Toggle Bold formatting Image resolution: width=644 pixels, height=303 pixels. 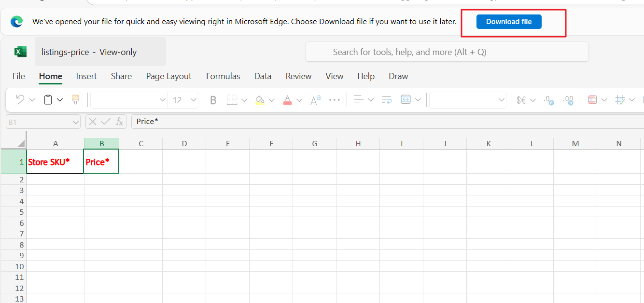pos(213,100)
